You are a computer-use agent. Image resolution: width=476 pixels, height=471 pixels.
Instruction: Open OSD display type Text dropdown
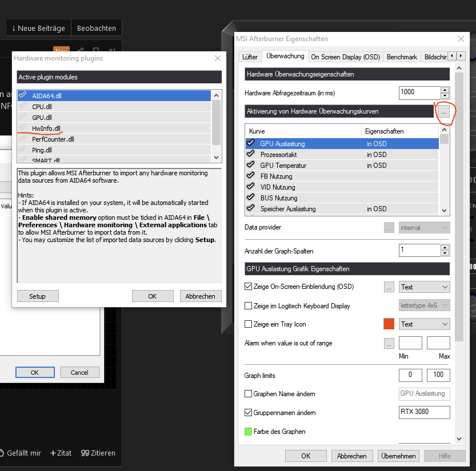pyautogui.click(x=424, y=287)
